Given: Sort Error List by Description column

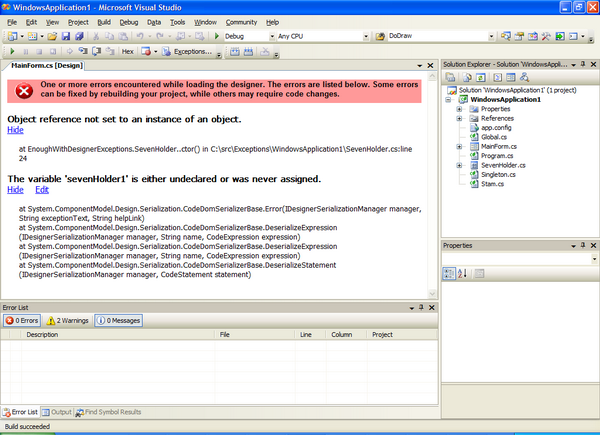Looking at the screenshot, I should [118, 334].
